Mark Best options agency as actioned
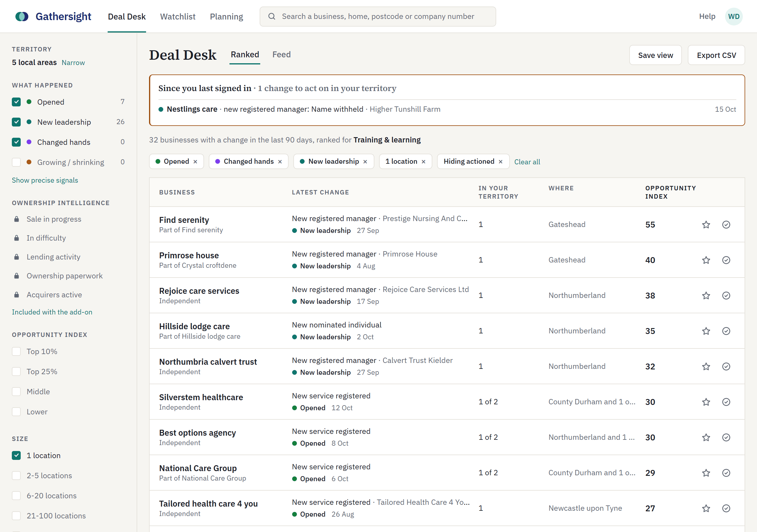The width and height of the screenshot is (757, 532). tap(726, 437)
